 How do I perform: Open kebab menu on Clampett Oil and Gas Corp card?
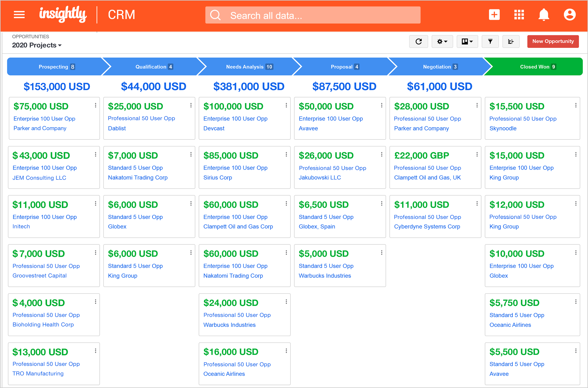coord(286,203)
